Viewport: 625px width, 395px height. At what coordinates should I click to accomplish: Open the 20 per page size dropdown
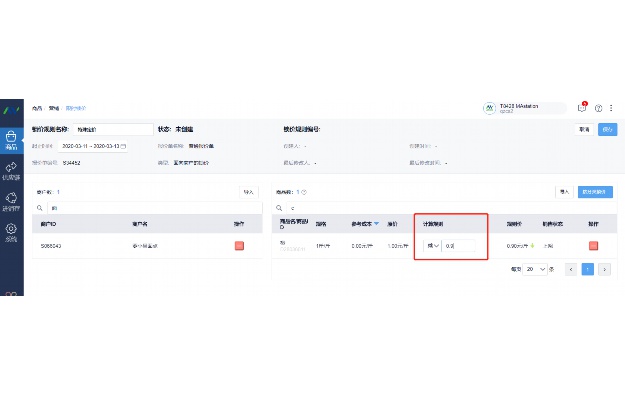[x=535, y=269]
